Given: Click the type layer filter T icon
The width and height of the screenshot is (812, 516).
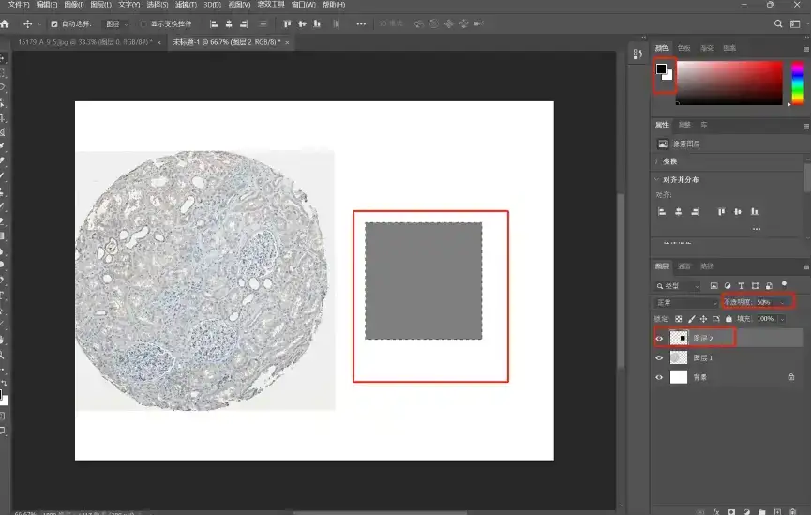Looking at the screenshot, I should click(741, 285).
